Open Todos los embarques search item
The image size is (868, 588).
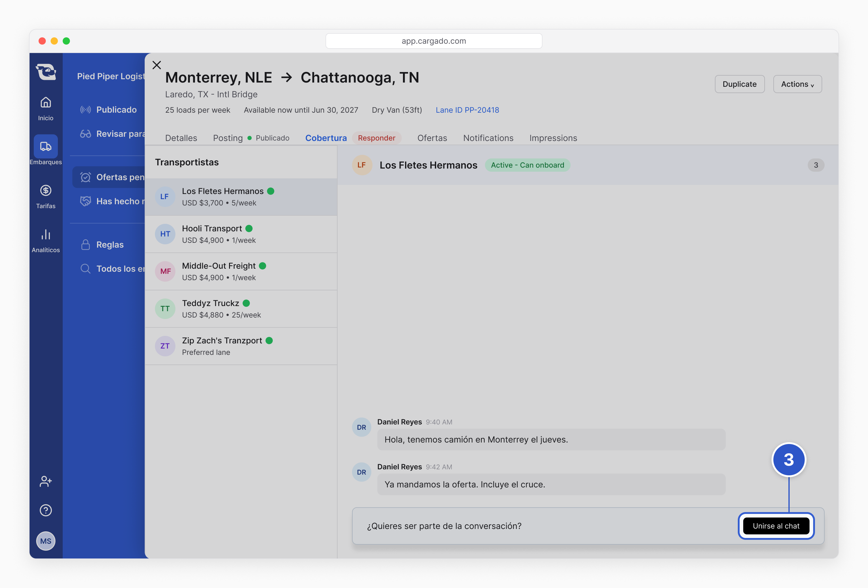point(112,269)
